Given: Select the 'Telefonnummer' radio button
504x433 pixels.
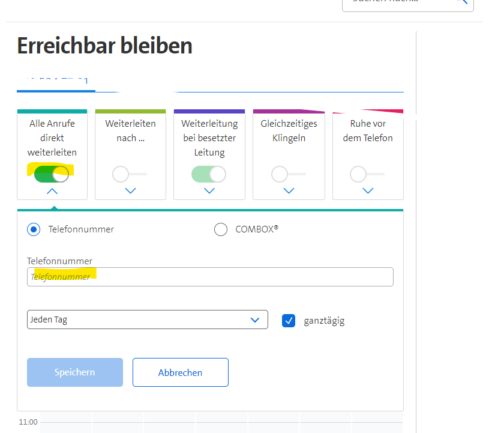Looking at the screenshot, I should (34, 229).
